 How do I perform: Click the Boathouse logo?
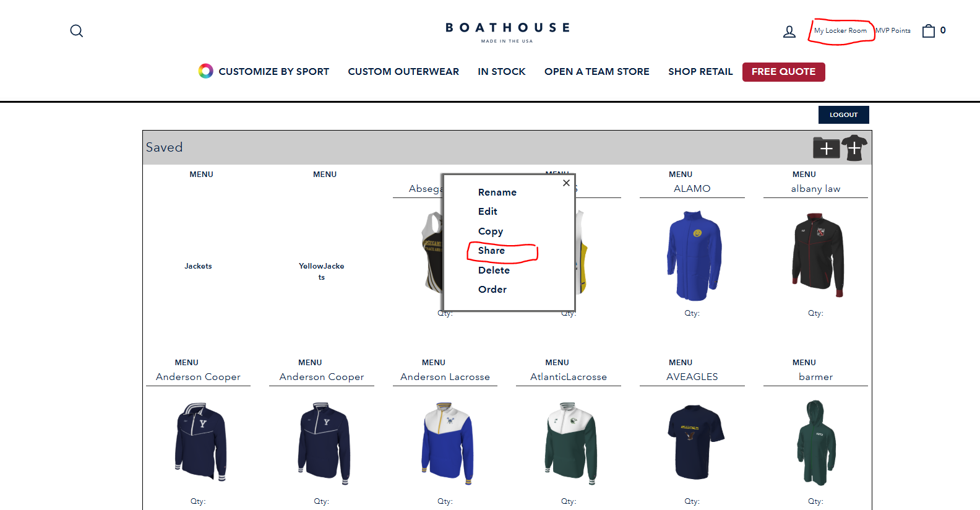(507, 32)
